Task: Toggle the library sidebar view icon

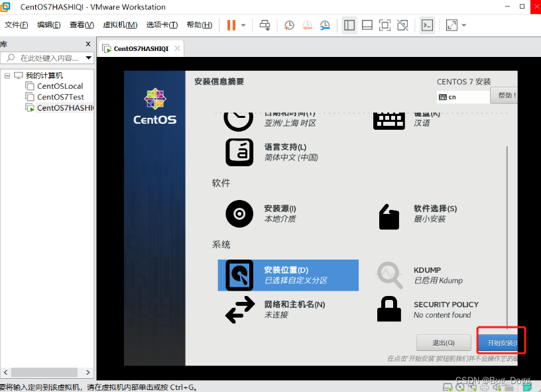Action: (349, 25)
